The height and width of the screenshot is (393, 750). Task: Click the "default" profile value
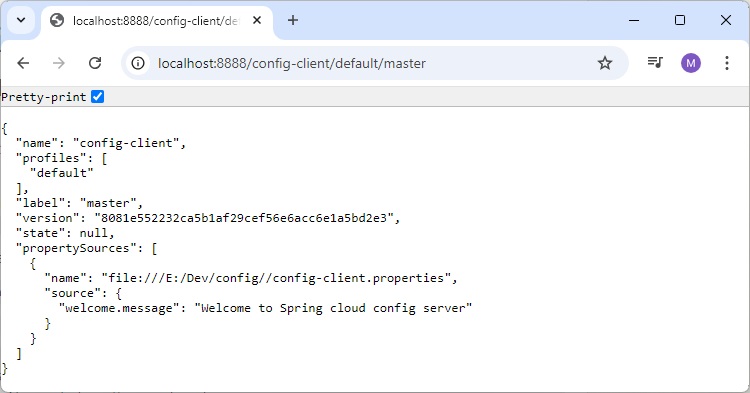pyautogui.click(x=62, y=173)
